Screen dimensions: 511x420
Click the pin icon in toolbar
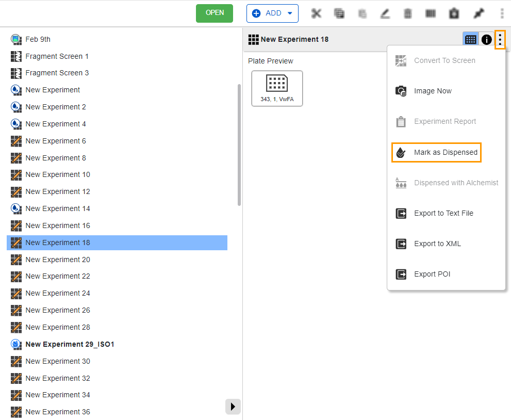pyautogui.click(x=479, y=13)
